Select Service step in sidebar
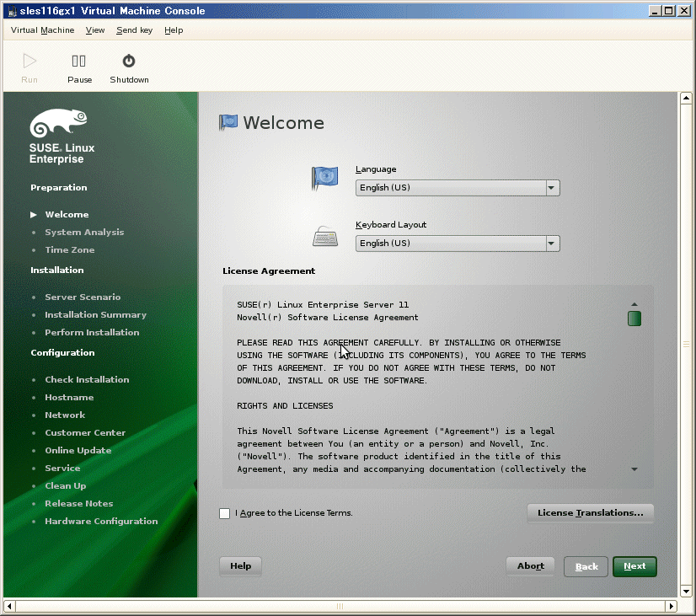Screen dimensions: 696x616 [62, 469]
